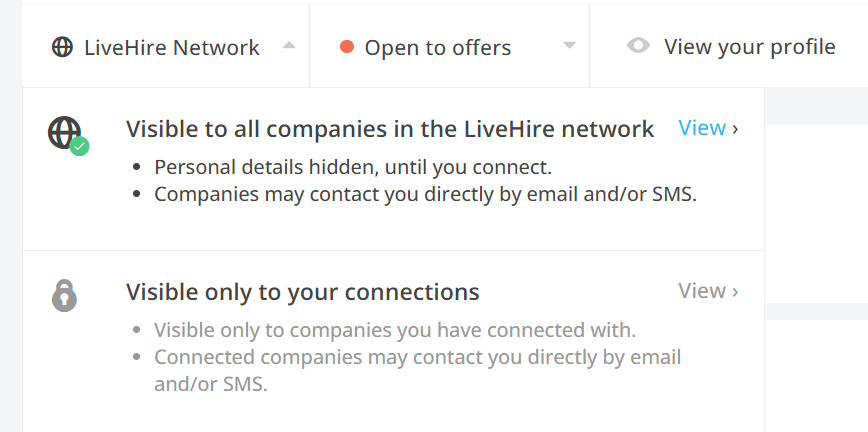The image size is (868, 432).
Task: Click chevron next to blue View link
Action: pos(735,129)
